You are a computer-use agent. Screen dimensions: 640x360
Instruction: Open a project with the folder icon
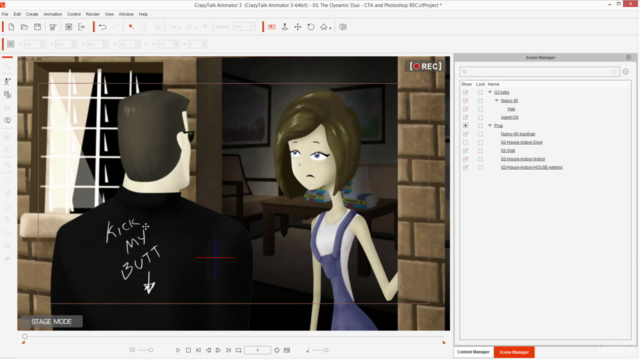point(24,27)
